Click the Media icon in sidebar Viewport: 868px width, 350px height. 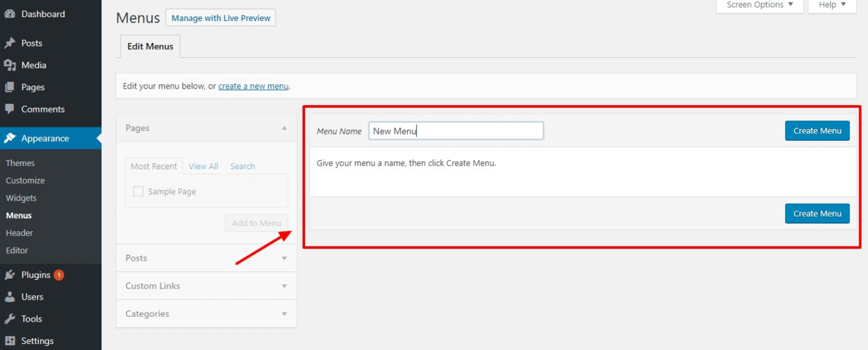pyautogui.click(x=9, y=65)
